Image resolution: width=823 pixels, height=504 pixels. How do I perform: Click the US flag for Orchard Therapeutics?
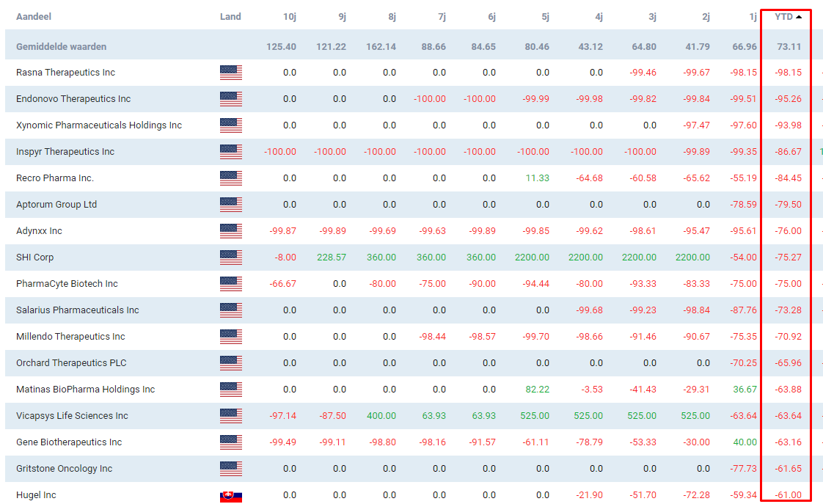pos(231,362)
